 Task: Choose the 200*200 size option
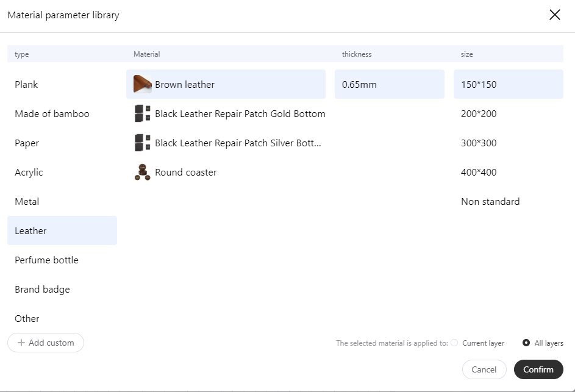pyautogui.click(x=479, y=113)
